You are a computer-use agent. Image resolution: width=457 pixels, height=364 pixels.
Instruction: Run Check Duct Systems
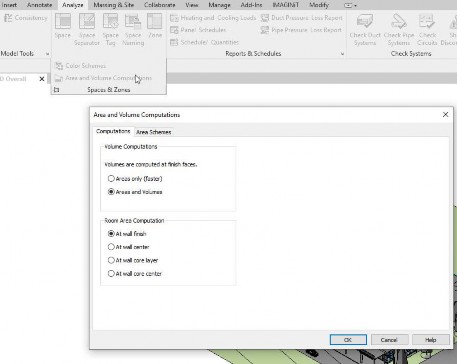[365, 30]
